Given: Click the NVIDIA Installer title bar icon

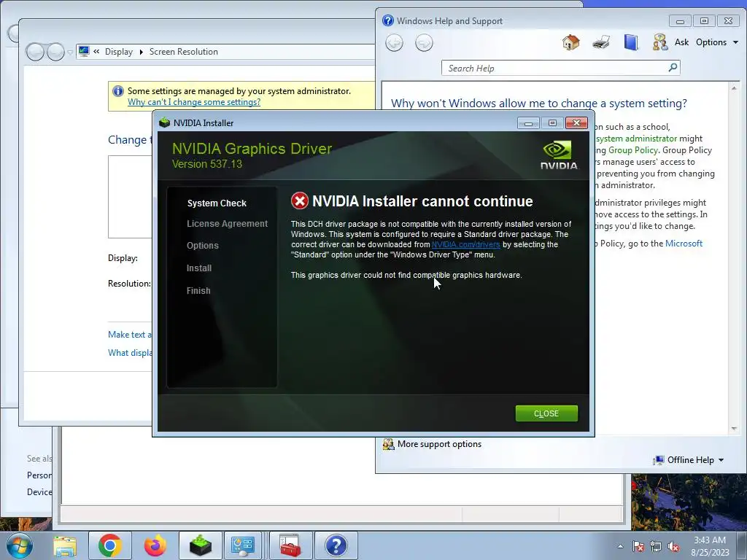Looking at the screenshot, I should (164, 122).
